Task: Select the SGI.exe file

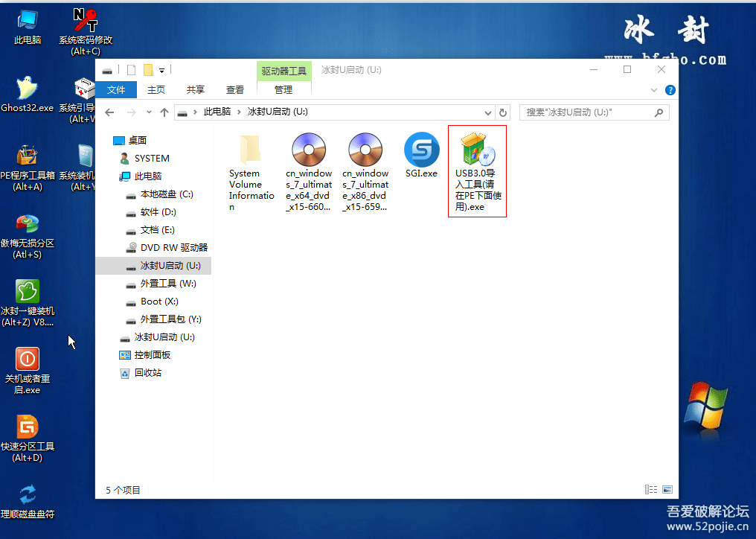Action: click(421, 156)
